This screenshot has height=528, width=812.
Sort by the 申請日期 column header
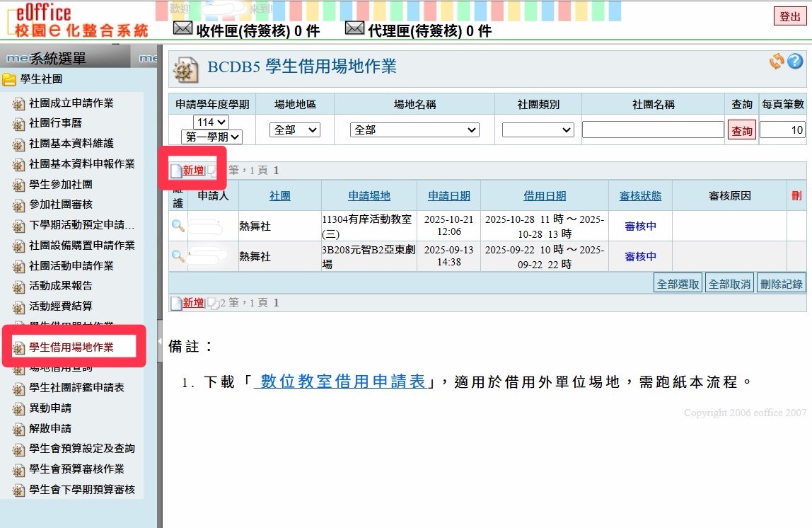[x=449, y=196]
